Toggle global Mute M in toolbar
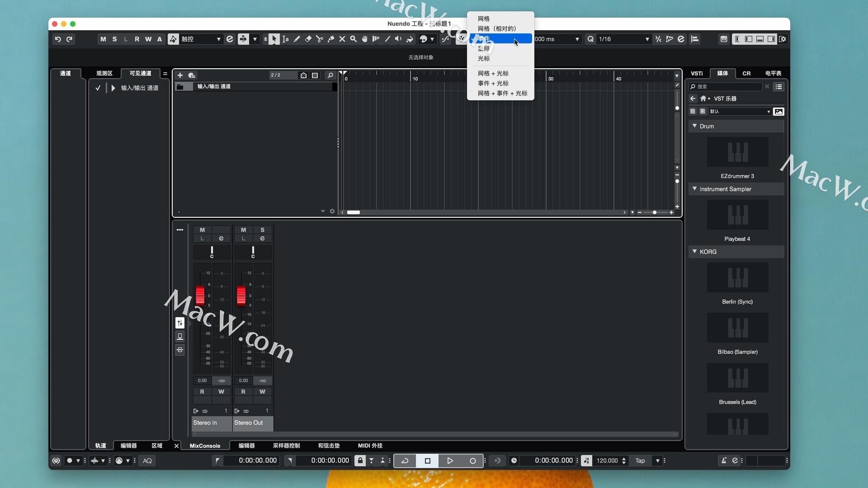 (x=103, y=39)
